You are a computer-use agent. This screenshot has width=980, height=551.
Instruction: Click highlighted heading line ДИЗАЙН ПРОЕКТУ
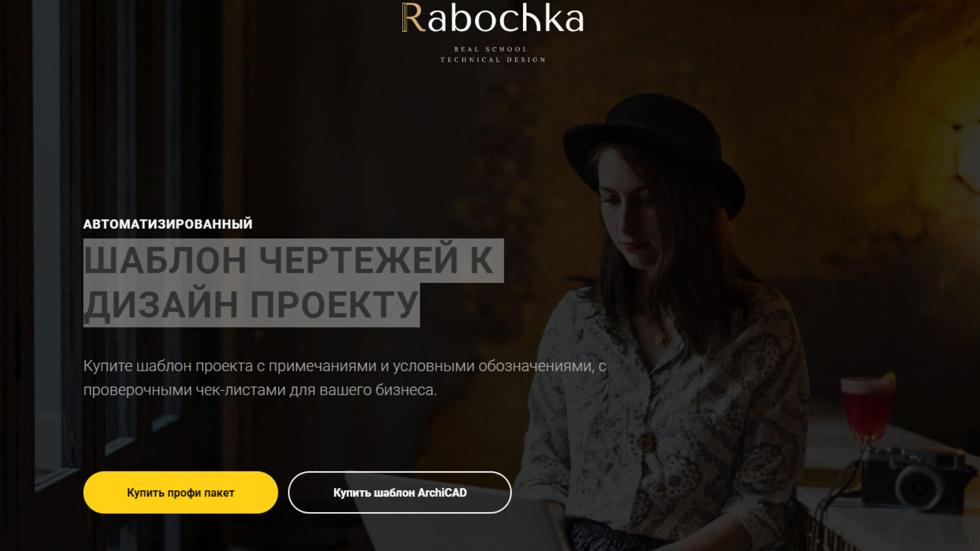point(251,305)
